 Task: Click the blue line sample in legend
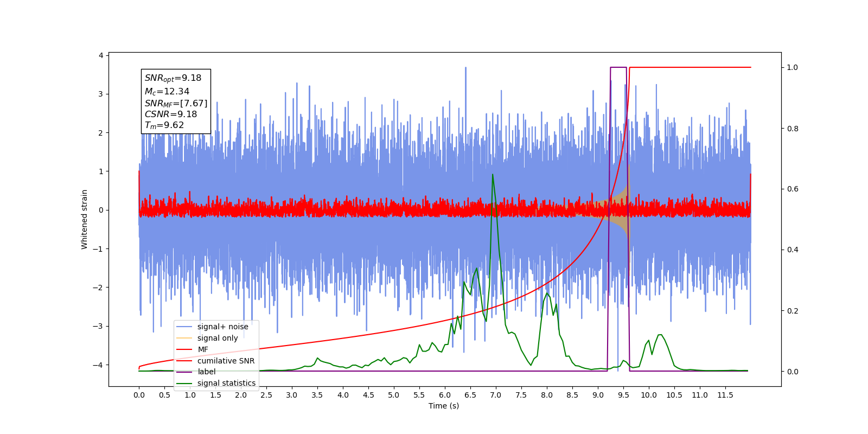click(x=184, y=327)
